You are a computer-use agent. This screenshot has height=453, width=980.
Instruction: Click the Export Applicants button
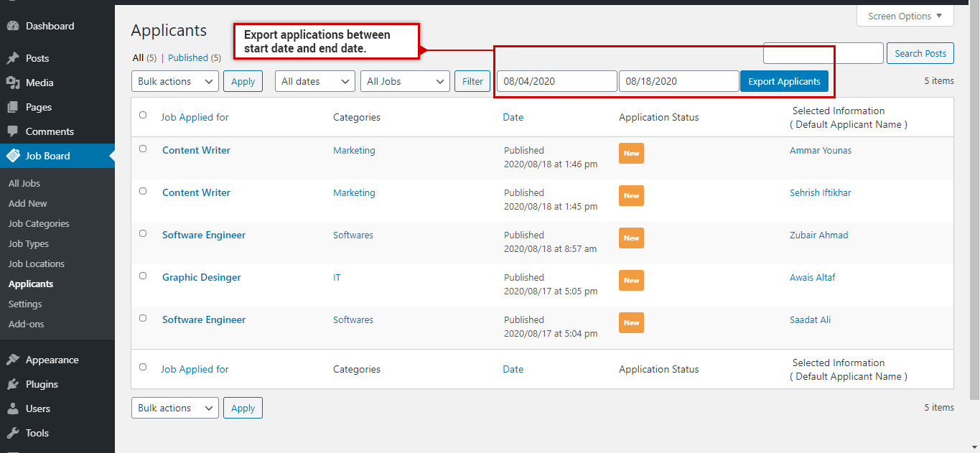[x=784, y=81]
